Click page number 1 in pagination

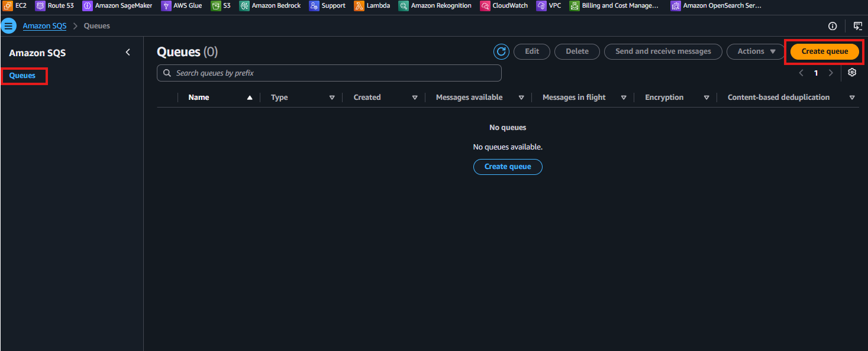pyautogui.click(x=816, y=73)
